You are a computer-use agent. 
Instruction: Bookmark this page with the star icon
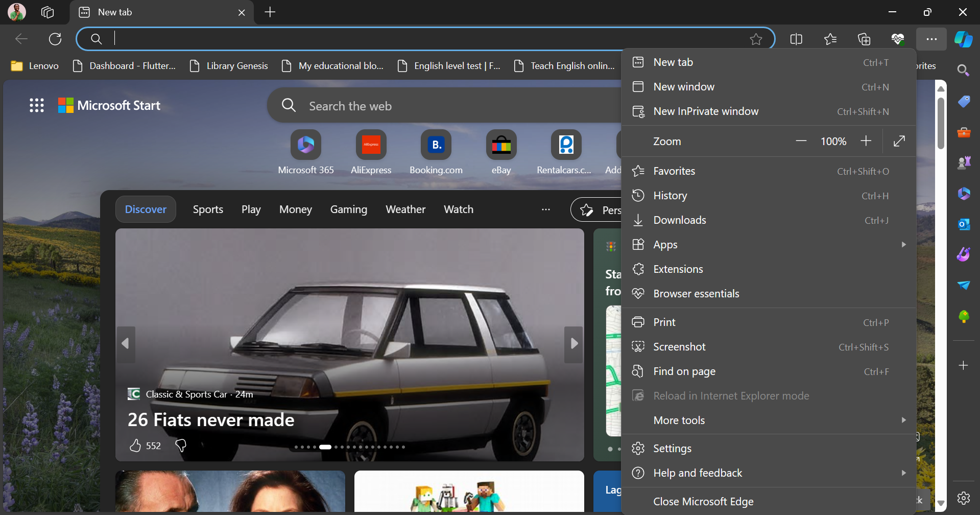[x=756, y=39]
